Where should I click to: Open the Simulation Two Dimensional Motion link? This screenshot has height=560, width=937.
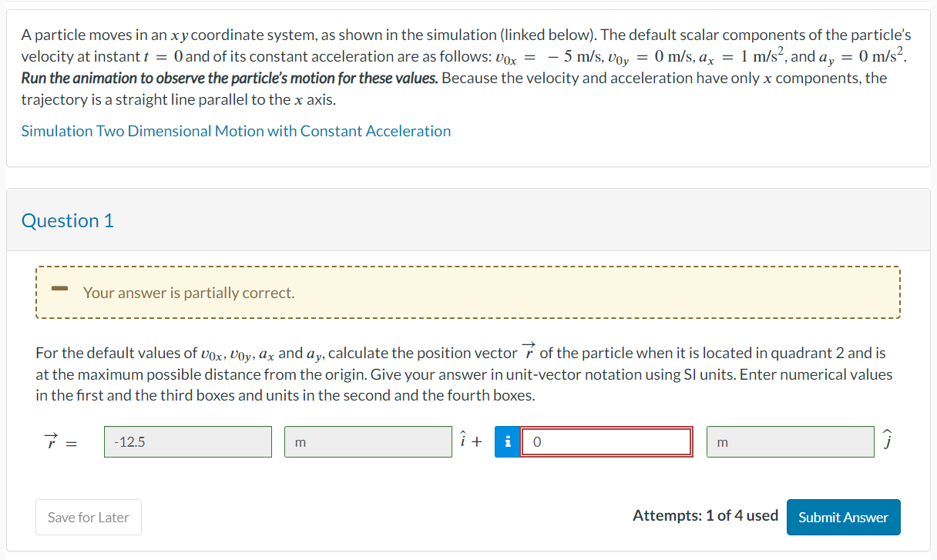click(x=237, y=131)
